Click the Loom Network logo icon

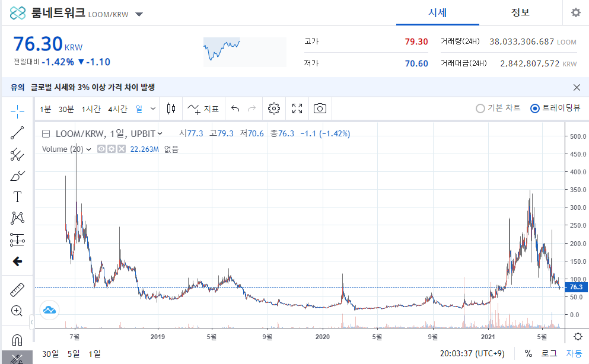[x=18, y=13]
